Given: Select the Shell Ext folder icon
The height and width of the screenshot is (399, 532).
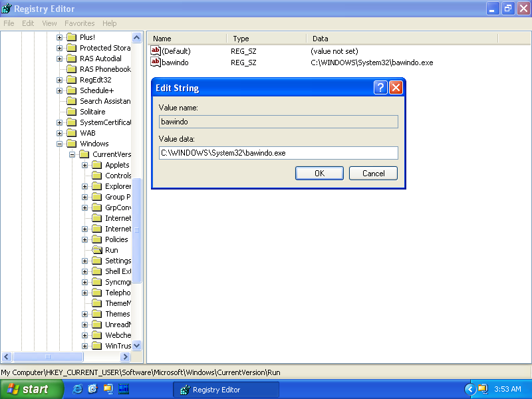Looking at the screenshot, I should [97, 271].
